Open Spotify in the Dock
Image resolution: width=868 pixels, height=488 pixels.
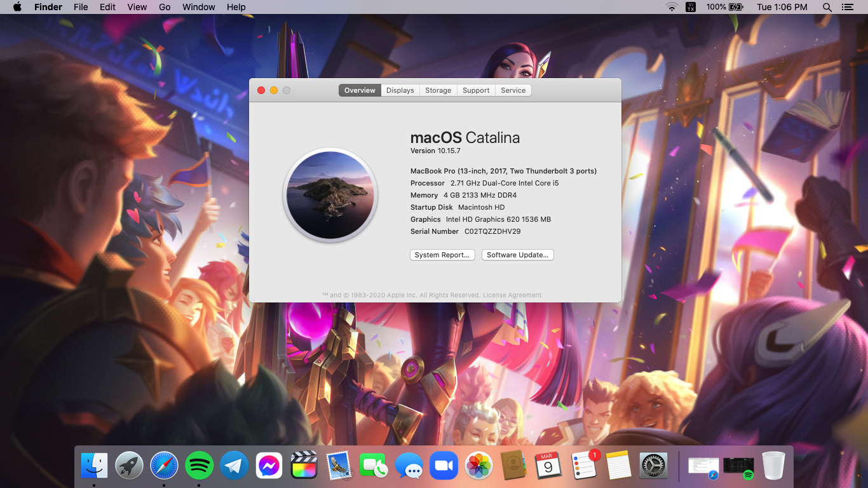[199, 466]
